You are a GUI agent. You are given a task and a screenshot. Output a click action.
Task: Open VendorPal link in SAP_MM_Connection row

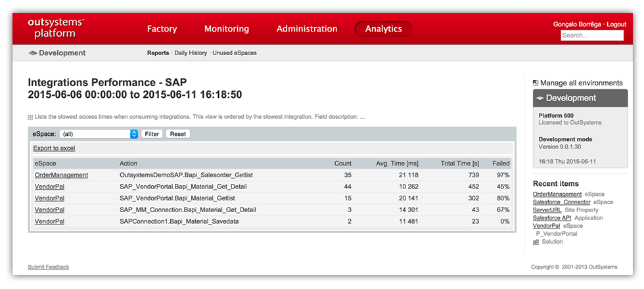(50, 210)
